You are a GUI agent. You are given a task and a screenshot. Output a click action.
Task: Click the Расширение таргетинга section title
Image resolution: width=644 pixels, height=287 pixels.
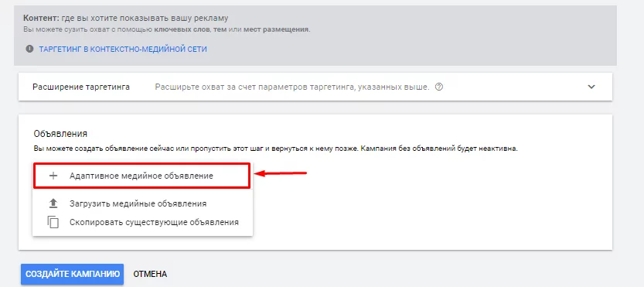tap(81, 87)
